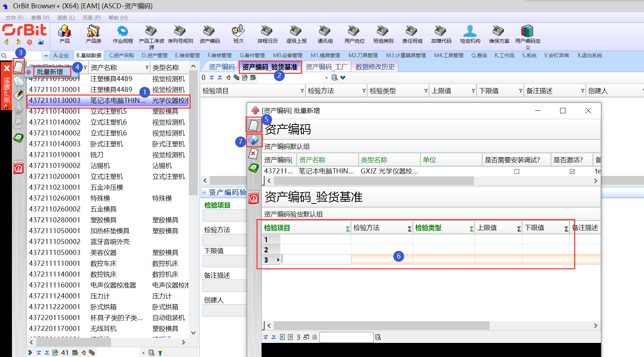644x357 pixels.
Task: Open filter dropdown on 上限值 column header
Action: click(473, 91)
